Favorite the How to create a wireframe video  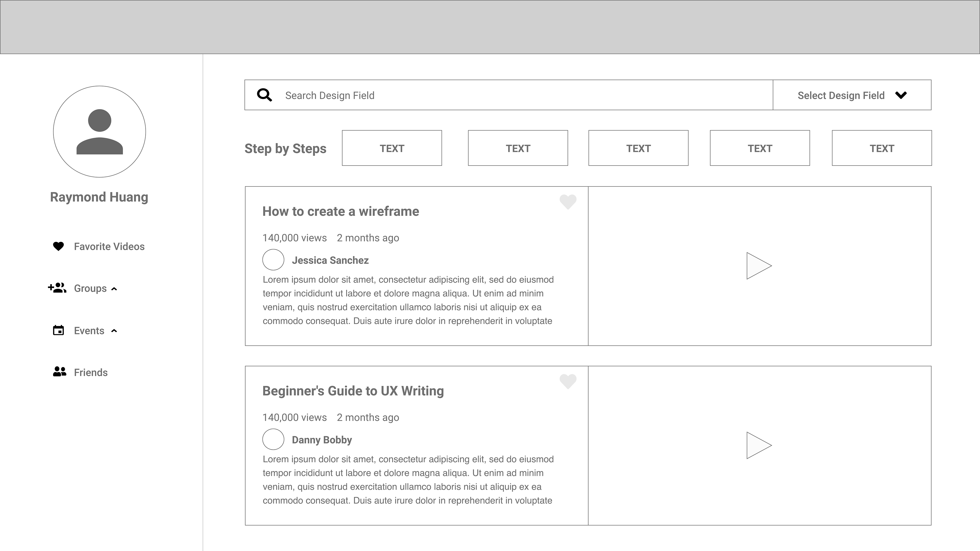tap(568, 202)
